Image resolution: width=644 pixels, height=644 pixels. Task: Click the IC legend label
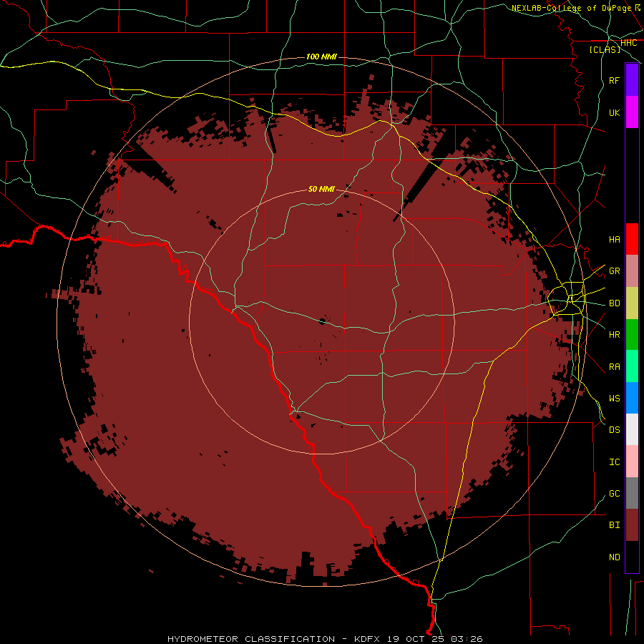(614, 462)
